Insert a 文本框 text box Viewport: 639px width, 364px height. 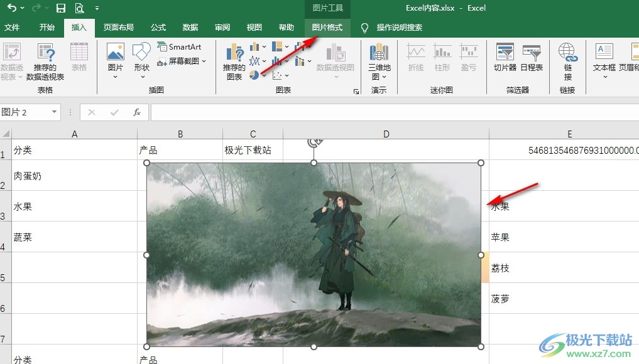pyautogui.click(x=604, y=61)
